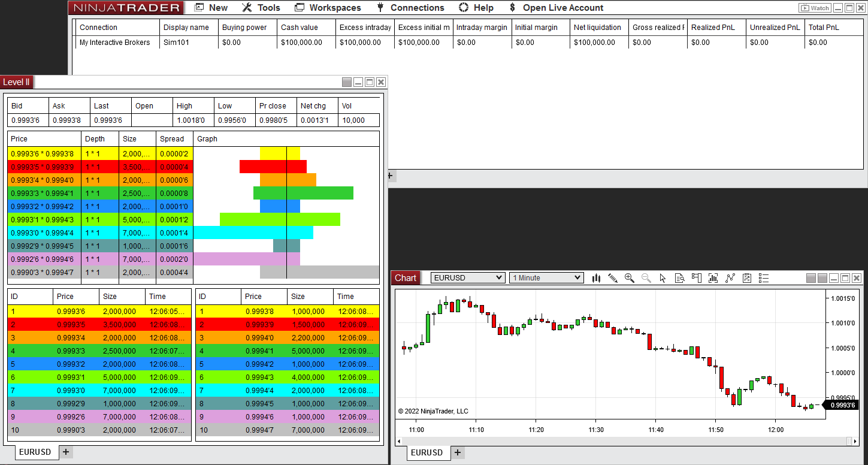Screen dimensions: 868x465
Task: Click the Net chg value 0.0013'1
Action: point(317,120)
